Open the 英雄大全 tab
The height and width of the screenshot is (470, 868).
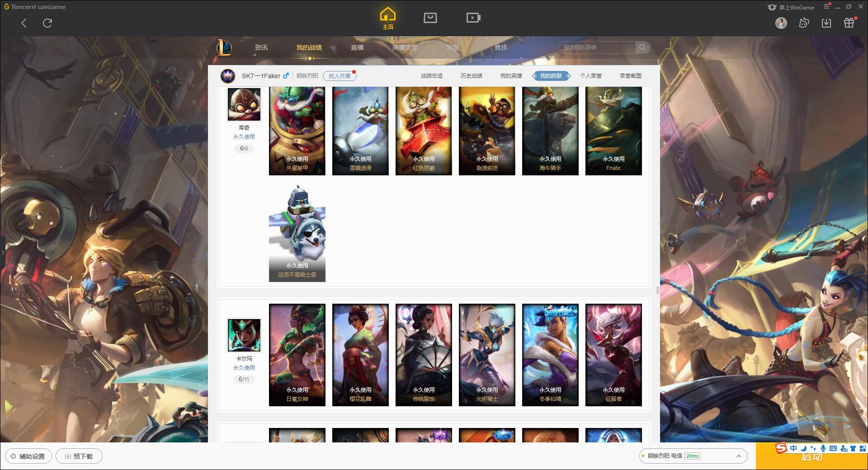405,47
